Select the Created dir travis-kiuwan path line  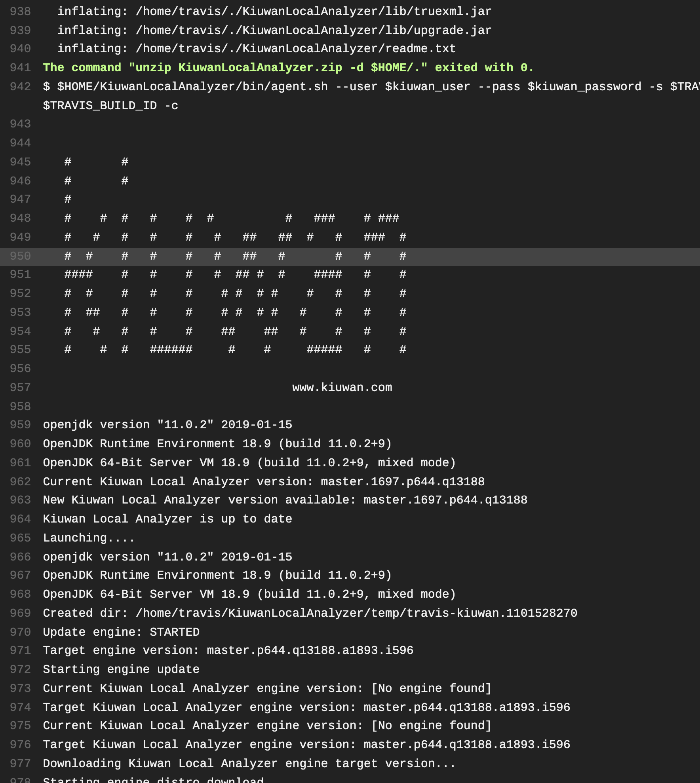310,613
